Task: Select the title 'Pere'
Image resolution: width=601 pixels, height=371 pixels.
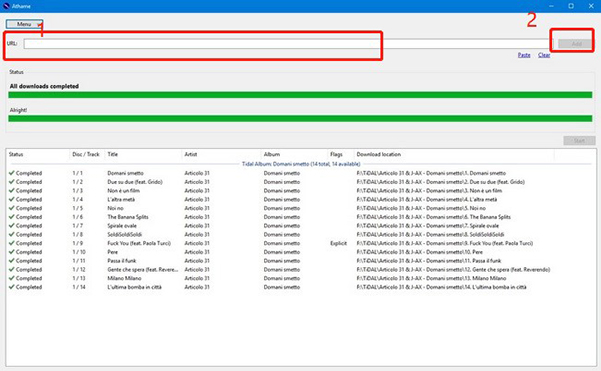Action: (113, 252)
